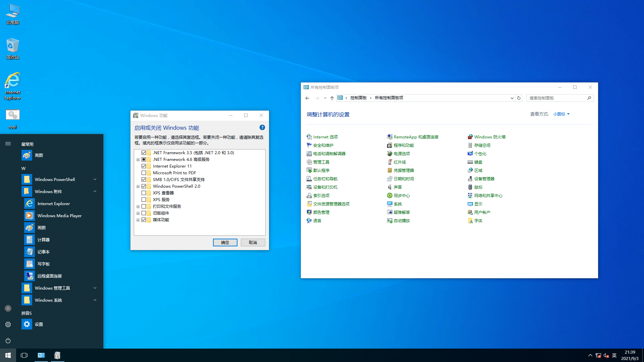Open 查看方式 小图标 dropdown
The image size is (644, 362).
coord(561,114)
